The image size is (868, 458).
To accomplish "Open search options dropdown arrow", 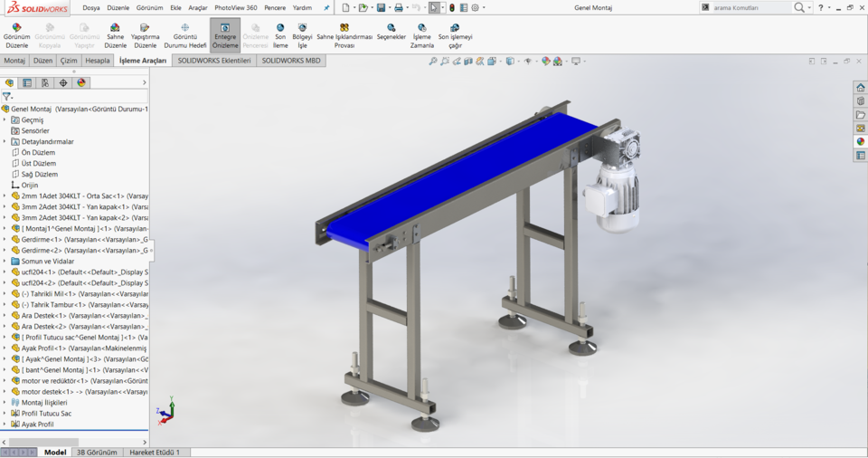I will (809, 8).
